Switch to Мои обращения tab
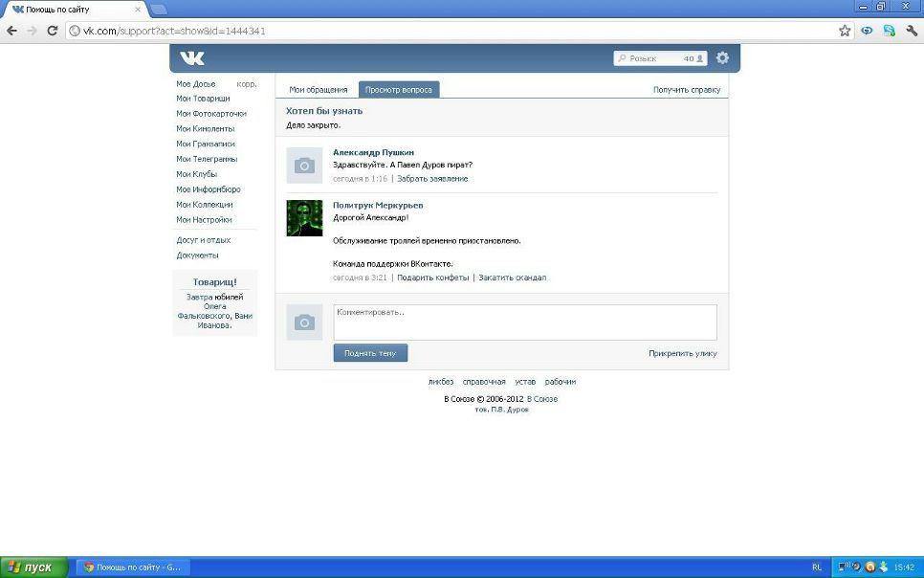The width and height of the screenshot is (924, 578). tap(319, 90)
